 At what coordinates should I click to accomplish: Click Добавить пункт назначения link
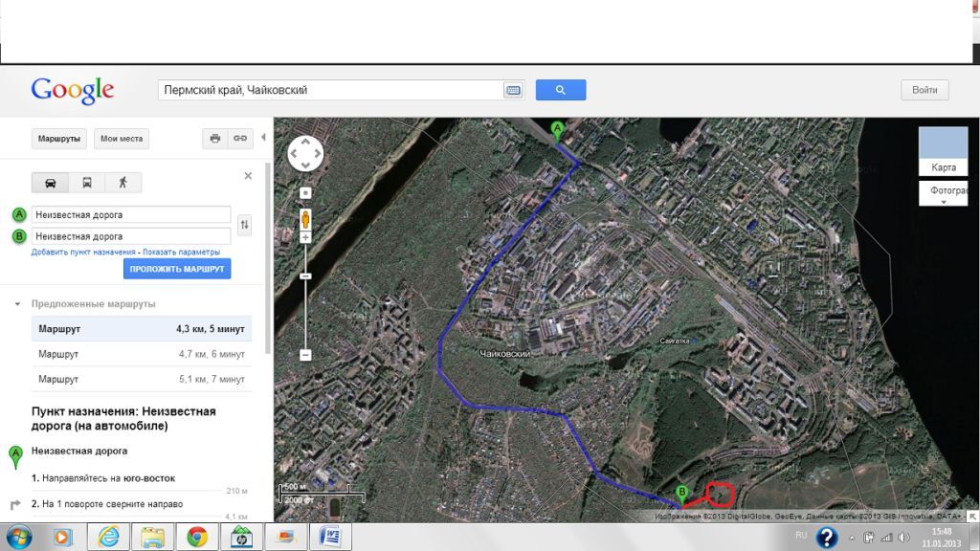(x=83, y=252)
